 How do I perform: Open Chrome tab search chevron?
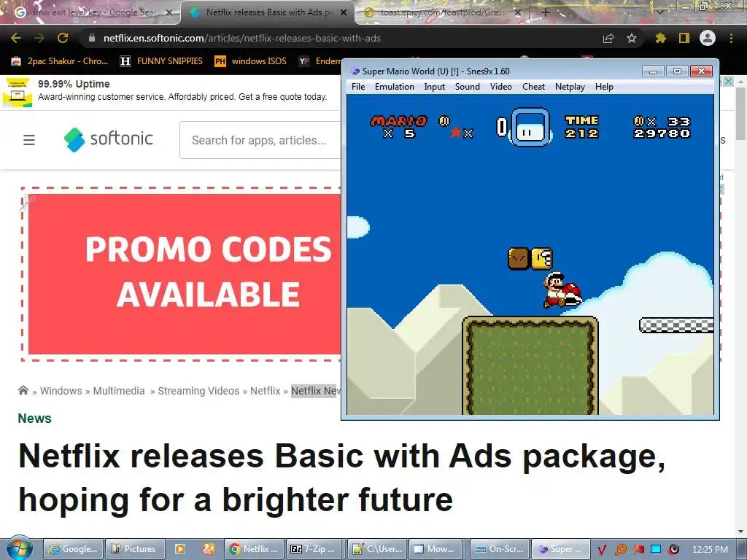(659, 12)
